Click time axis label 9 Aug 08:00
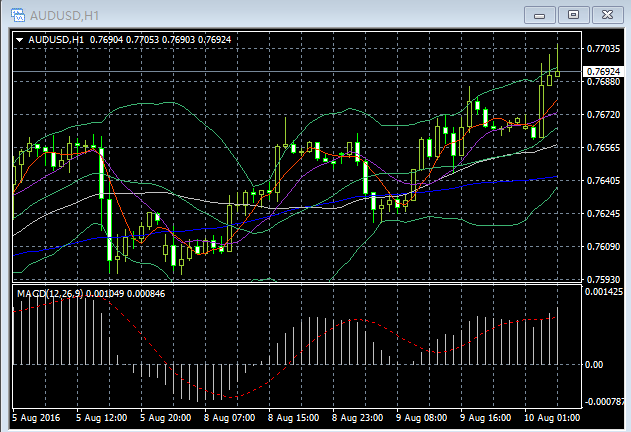The height and width of the screenshot is (432, 631). point(421,418)
